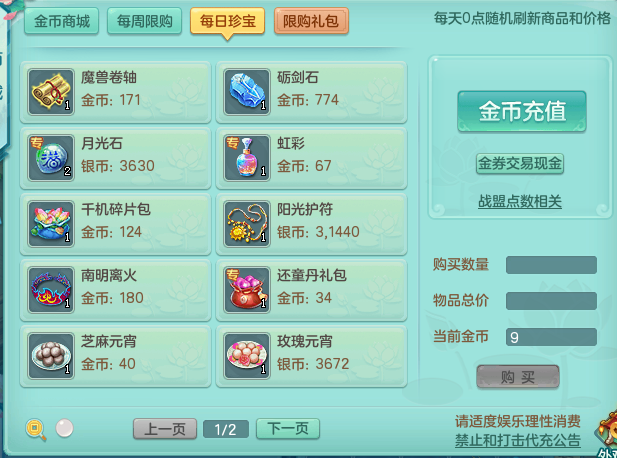Click the gold coin magnifier icon
The image size is (617, 458).
coord(36,429)
